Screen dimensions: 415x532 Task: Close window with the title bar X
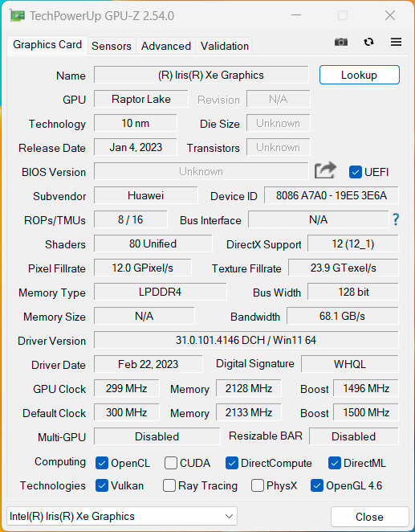(x=390, y=15)
